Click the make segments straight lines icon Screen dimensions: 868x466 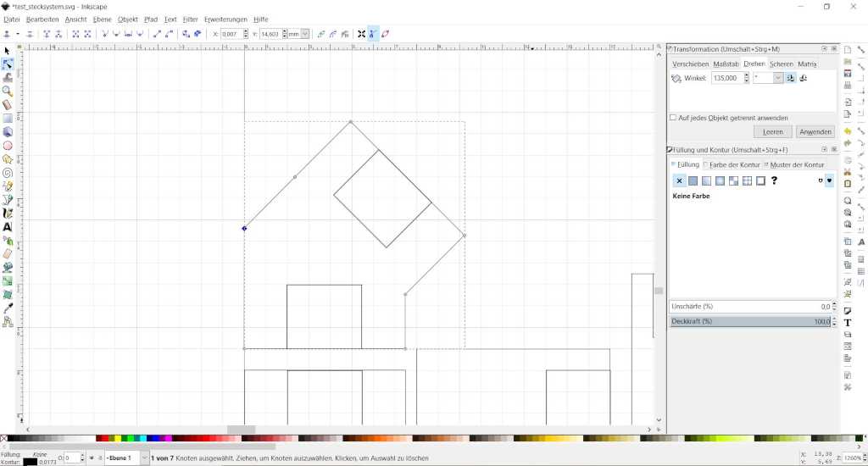coord(157,34)
